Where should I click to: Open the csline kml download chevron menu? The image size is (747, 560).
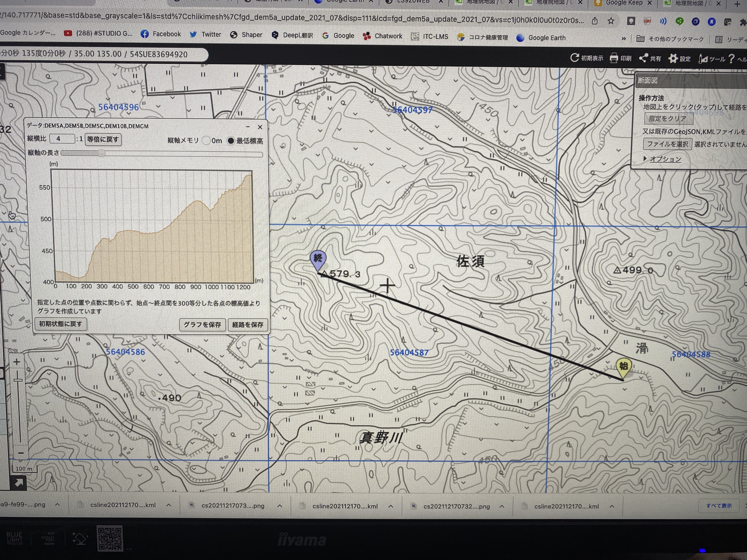(169, 505)
